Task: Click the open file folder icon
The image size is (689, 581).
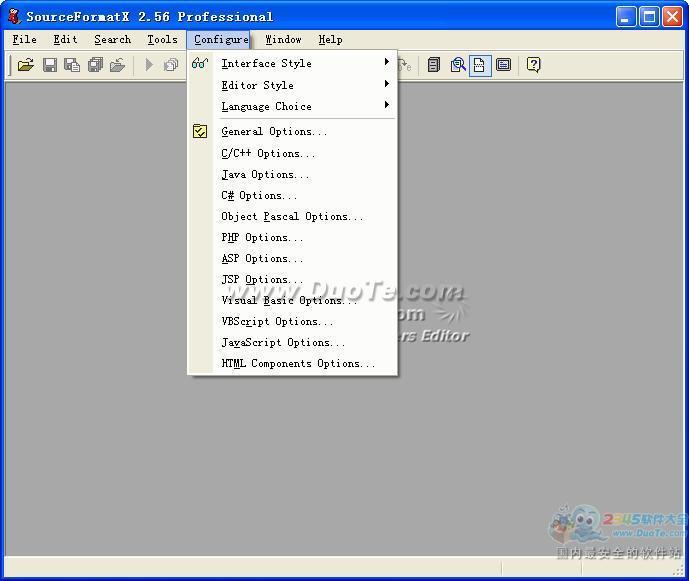Action: tap(26, 65)
